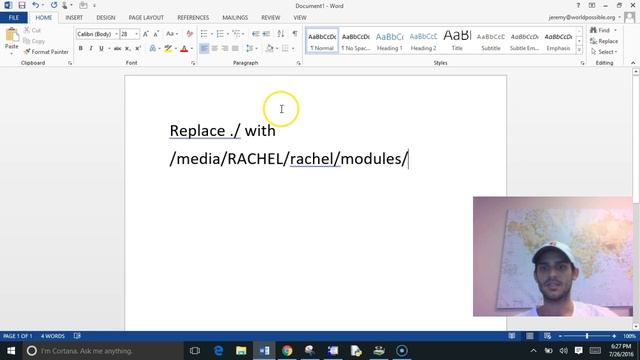The image size is (640, 360).
Task: Open Change Case dropdown
Action: [x=172, y=34]
